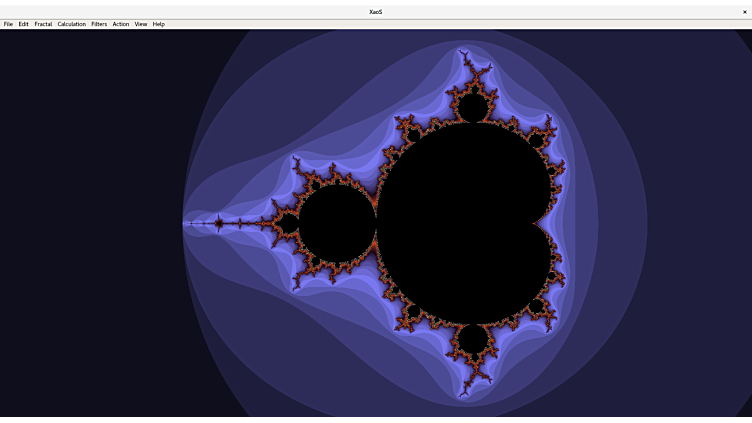Click the large circular bulb left of cardioid
Screen dimensions: 752x423
[x=337, y=223]
